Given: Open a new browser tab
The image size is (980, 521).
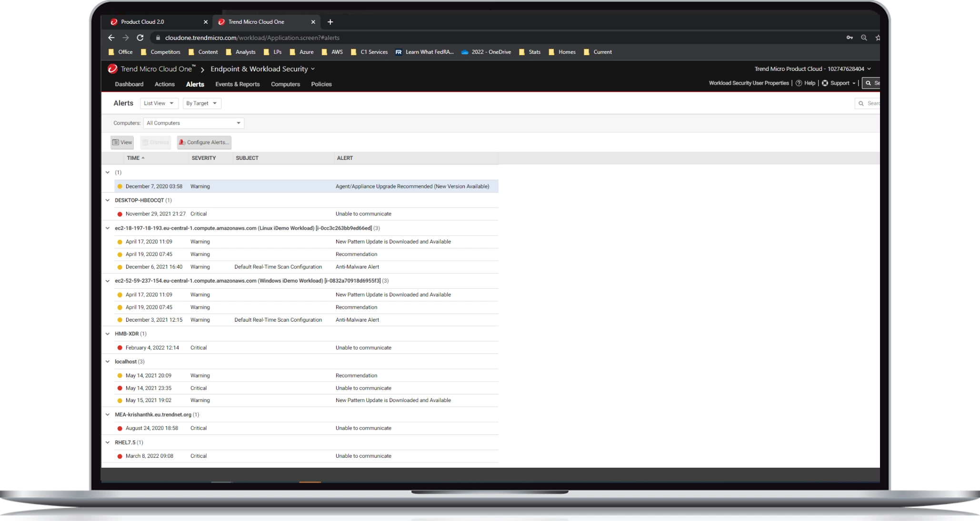Looking at the screenshot, I should coord(330,22).
